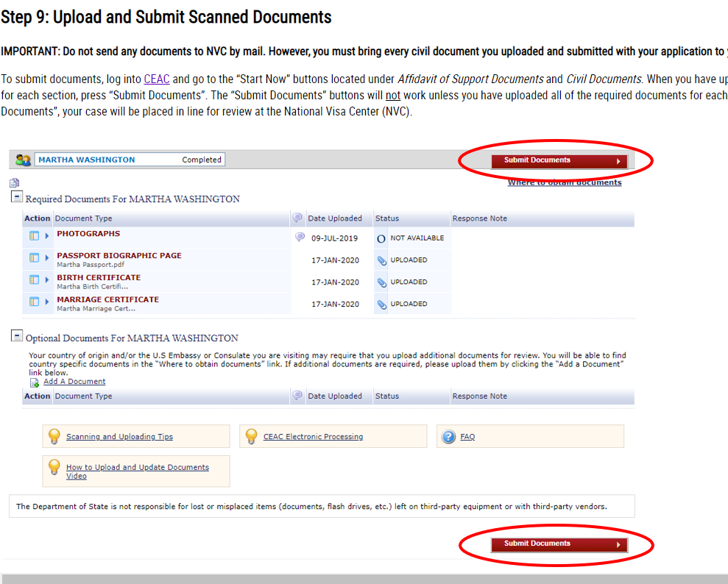This screenshot has height=584, width=728.
Task: Click the blue question mark FAQ icon
Action: 448,437
